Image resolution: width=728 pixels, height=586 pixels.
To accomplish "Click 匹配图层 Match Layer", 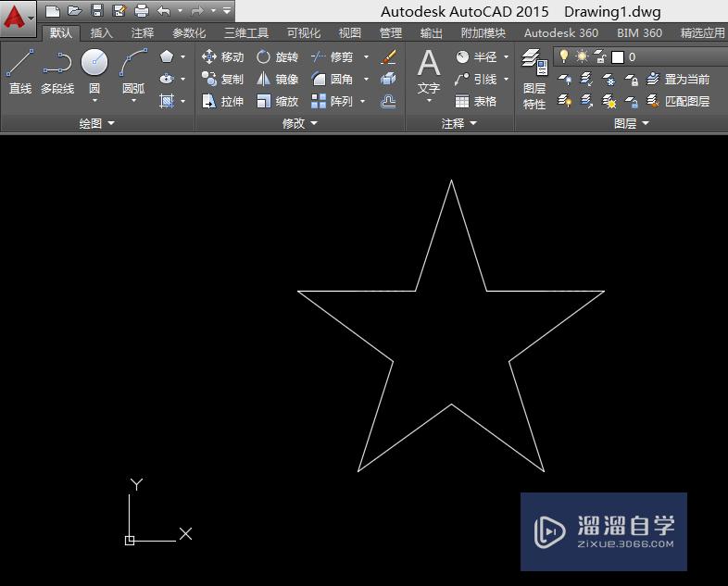I will [678, 101].
